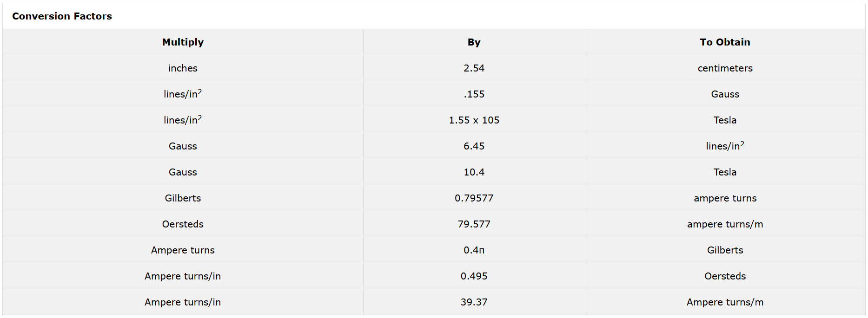Select the .155 factor cell
The image size is (868, 318).
pyautogui.click(x=474, y=94)
